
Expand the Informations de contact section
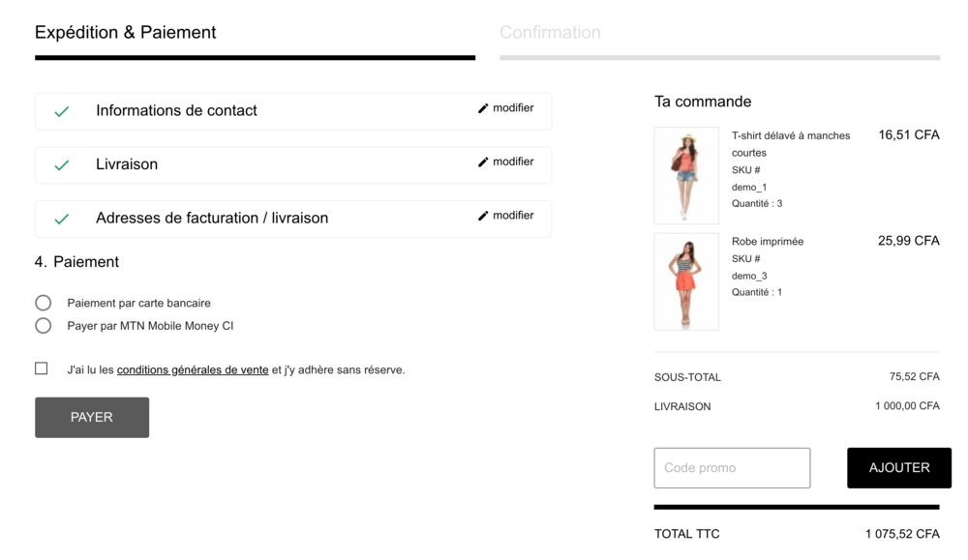176,110
